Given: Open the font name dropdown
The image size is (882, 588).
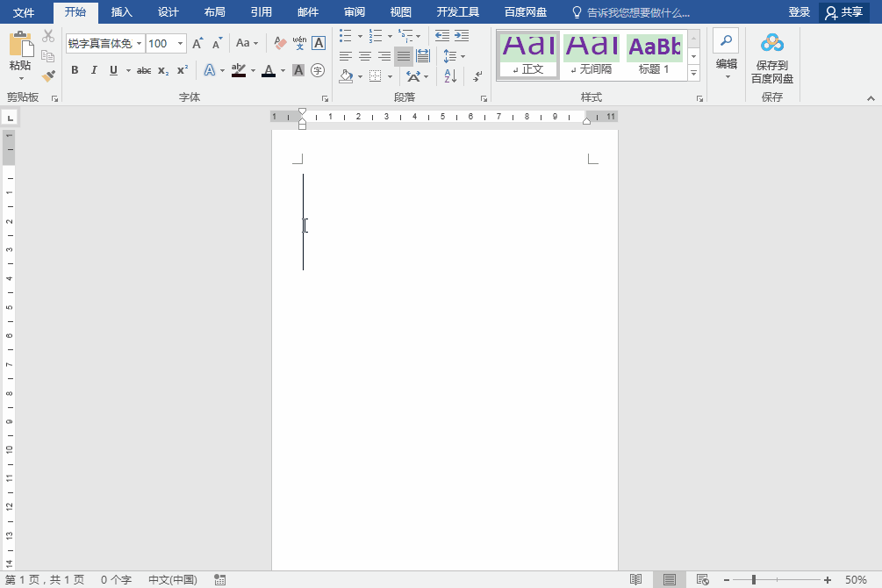Looking at the screenshot, I should point(139,43).
